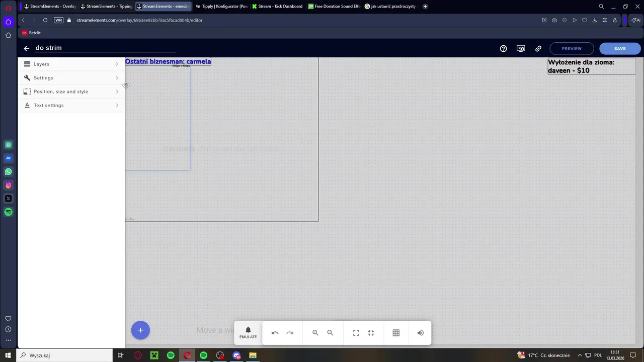Open the help question mark icon

pyautogui.click(x=503, y=49)
